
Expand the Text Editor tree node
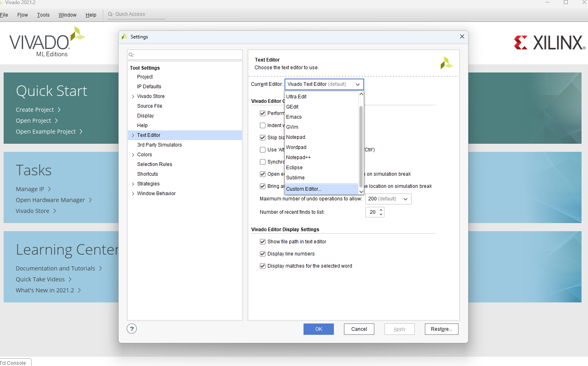[x=133, y=135]
